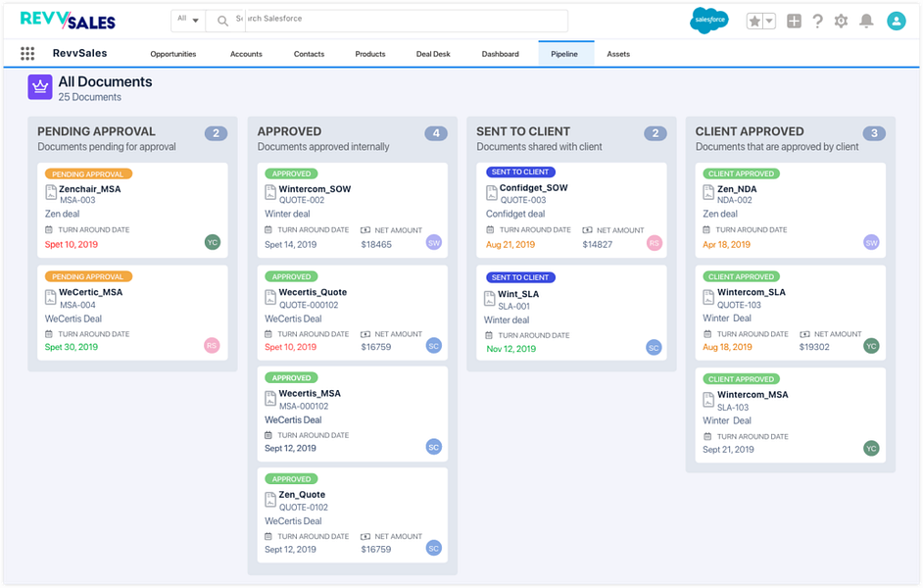Screen dimensions: 923x588
Task: Click Pending Approval tag on Zenchair_MSA
Action: pyautogui.click(x=88, y=173)
